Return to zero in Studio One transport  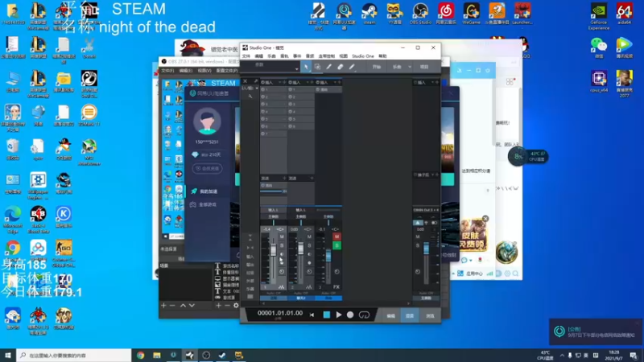tap(312, 315)
